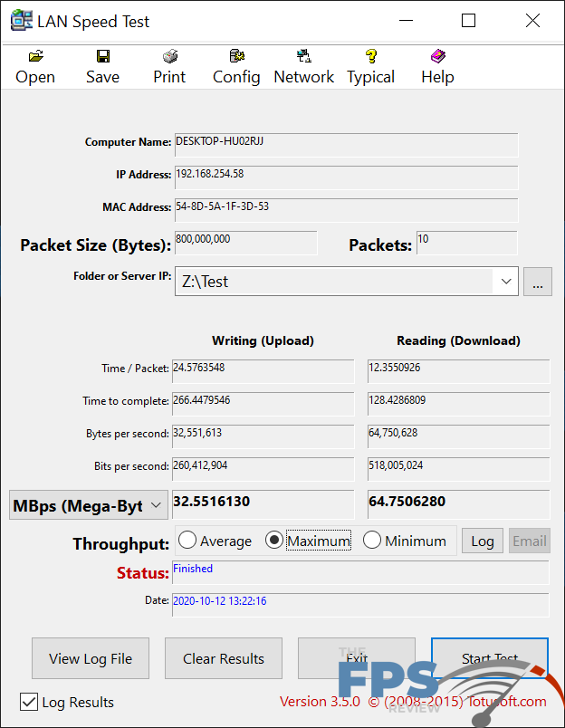565x728 pixels.
Task: Click download MBps result 64.7506280
Action: click(x=459, y=504)
